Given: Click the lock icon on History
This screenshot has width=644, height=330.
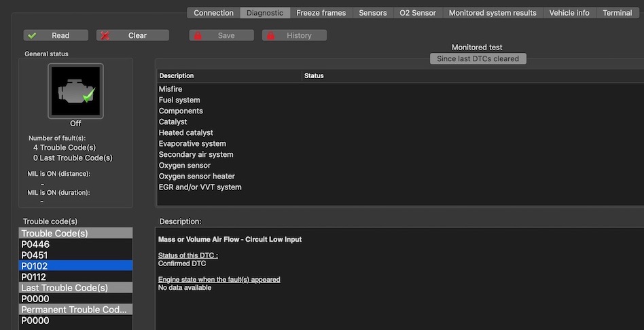Looking at the screenshot, I should click(x=270, y=35).
